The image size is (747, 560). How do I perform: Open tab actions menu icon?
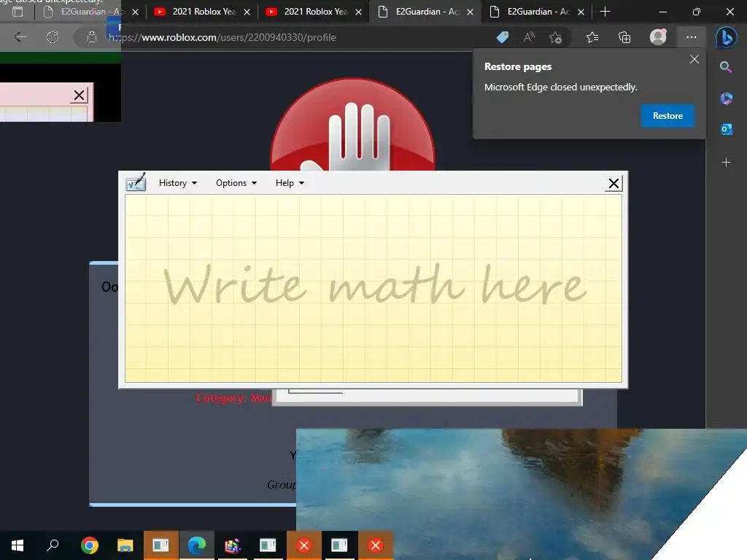coord(18,12)
